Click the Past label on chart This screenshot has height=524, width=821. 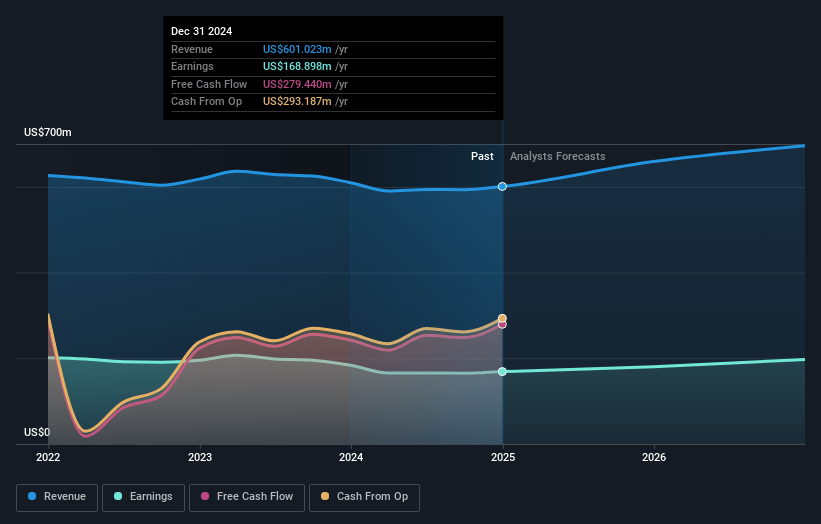[x=482, y=157]
